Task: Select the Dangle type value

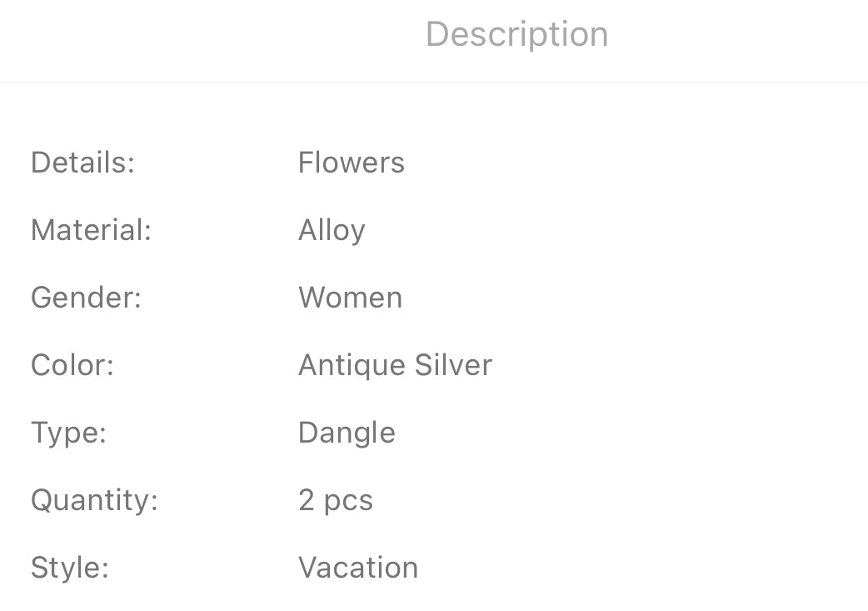Action: click(x=347, y=433)
